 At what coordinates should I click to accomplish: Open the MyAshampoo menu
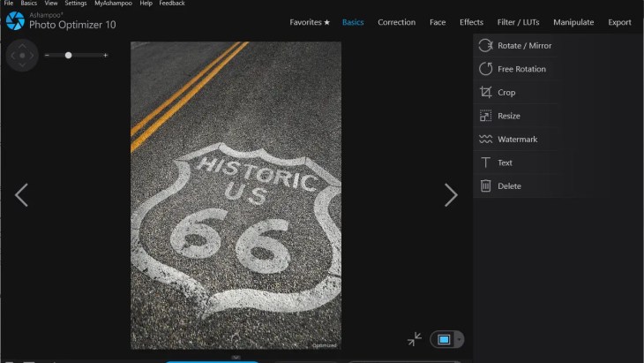tap(113, 4)
